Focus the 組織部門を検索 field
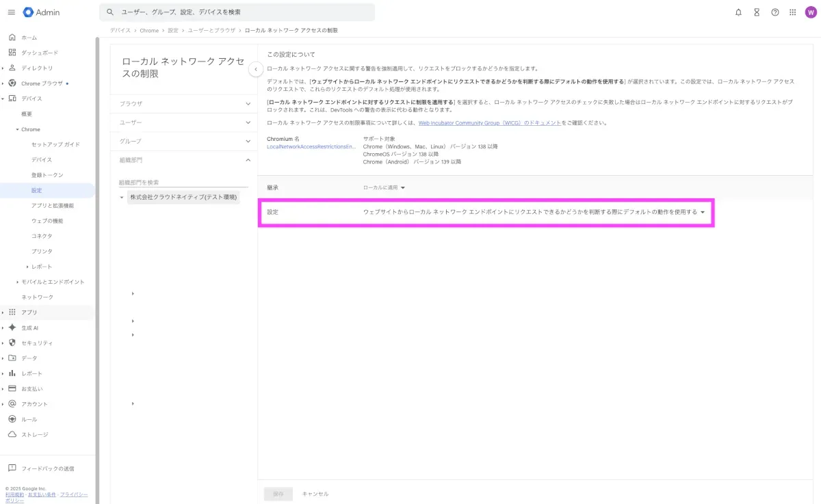821x504 pixels. point(183,183)
